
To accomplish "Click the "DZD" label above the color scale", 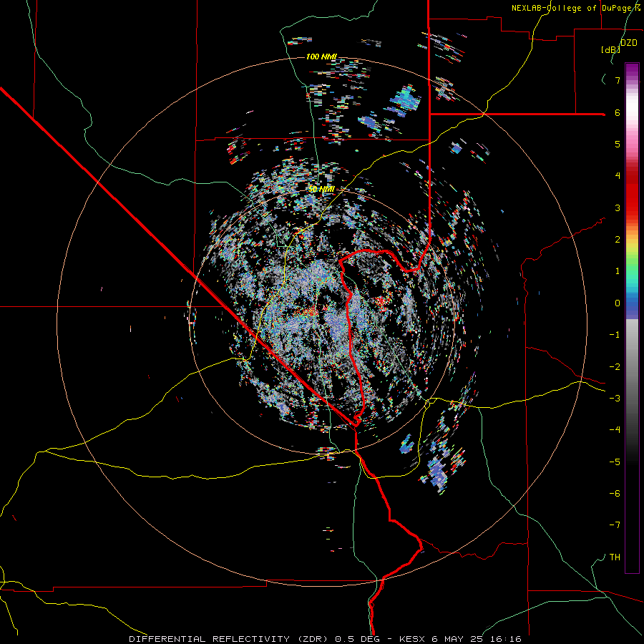I will [629, 43].
